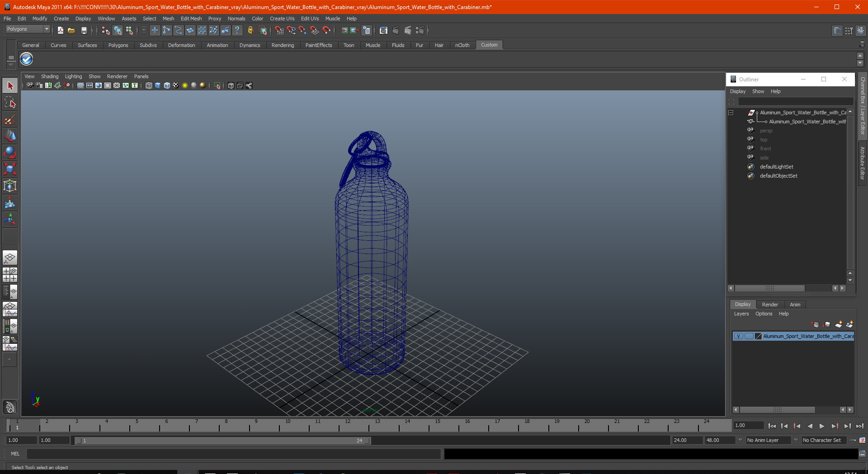This screenshot has height=474, width=868.
Task: Open the Outliner Show menu
Action: pyautogui.click(x=758, y=91)
